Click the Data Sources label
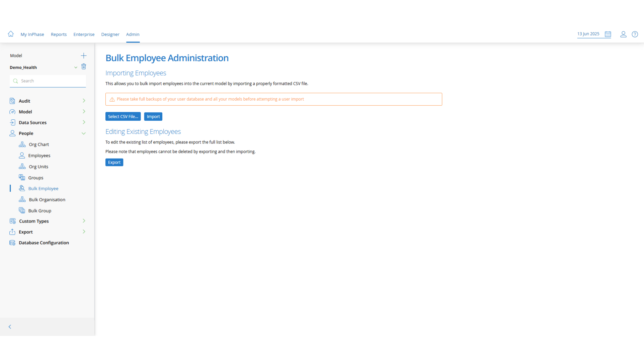This screenshot has height=362, width=644. point(33,122)
